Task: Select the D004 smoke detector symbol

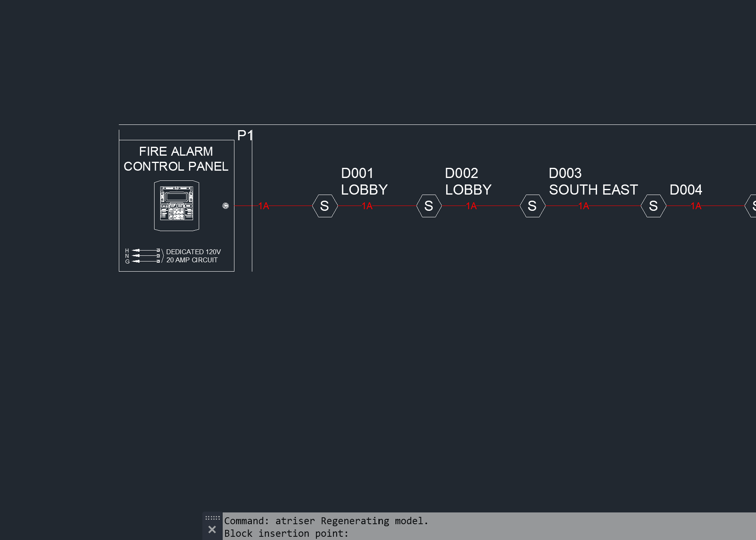Action: coord(653,206)
